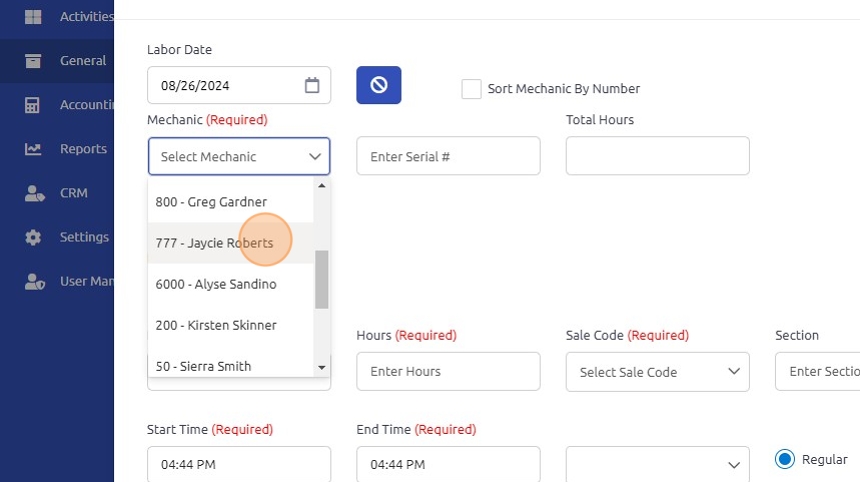The width and height of the screenshot is (860, 482).
Task: Open the Labor Date calendar picker icon
Action: point(312,85)
